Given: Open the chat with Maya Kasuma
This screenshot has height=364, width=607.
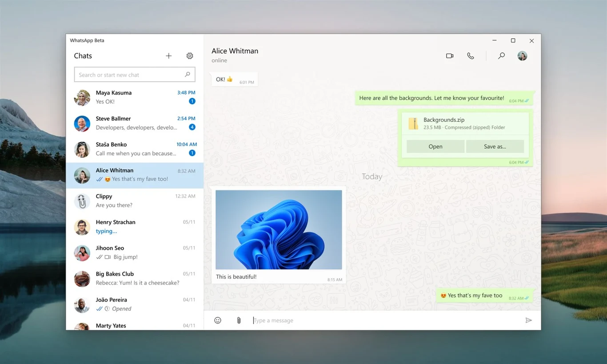Looking at the screenshot, I should pyautogui.click(x=133, y=97).
